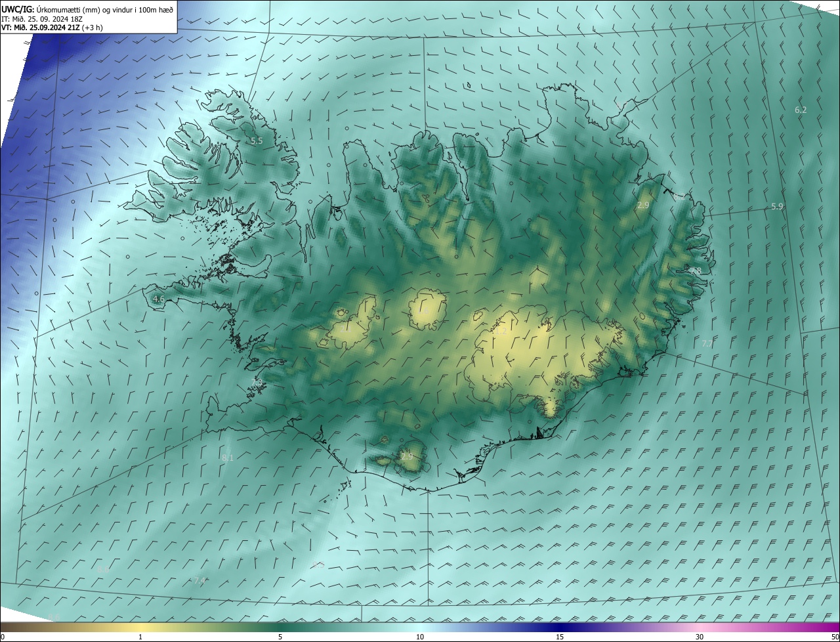Select the 7.4 value label
Image resolution: width=840 pixels, height=642 pixels.
point(200,580)
